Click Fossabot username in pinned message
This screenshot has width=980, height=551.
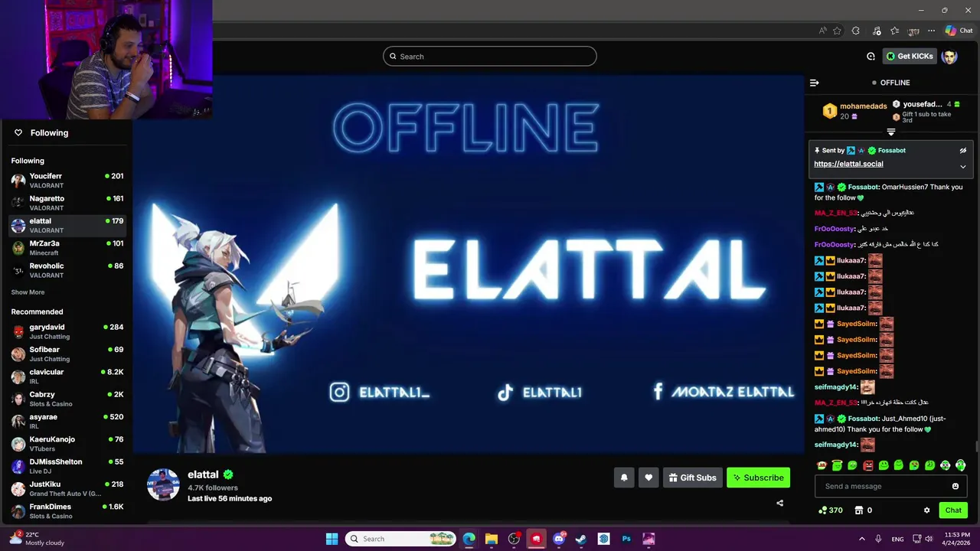coord(892,151)
